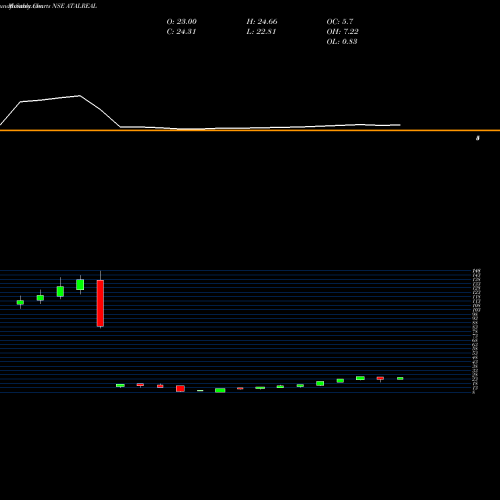Select the open price value O: 23.00

(x=182, y=22)
